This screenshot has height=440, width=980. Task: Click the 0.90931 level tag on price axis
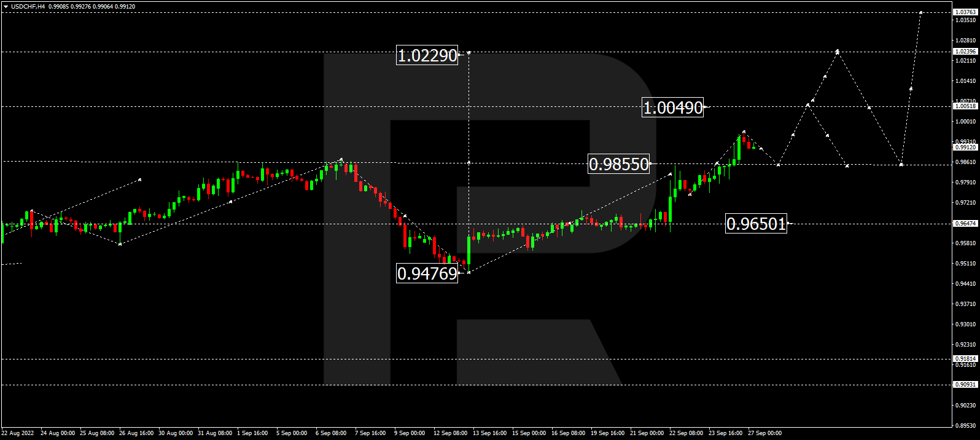click(x=965, y=385)
